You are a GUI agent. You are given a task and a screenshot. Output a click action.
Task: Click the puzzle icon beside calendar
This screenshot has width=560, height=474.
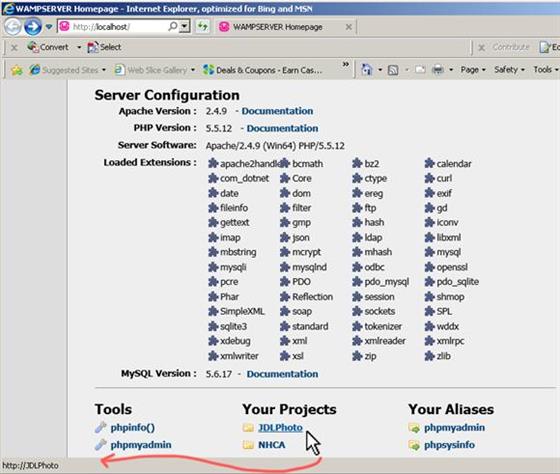coord(429,163)
